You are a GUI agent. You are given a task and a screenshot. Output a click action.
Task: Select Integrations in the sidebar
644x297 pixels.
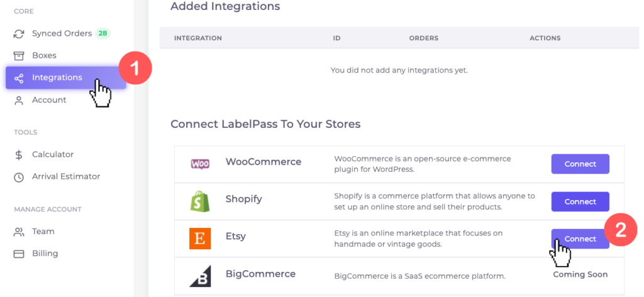[65, 77]
